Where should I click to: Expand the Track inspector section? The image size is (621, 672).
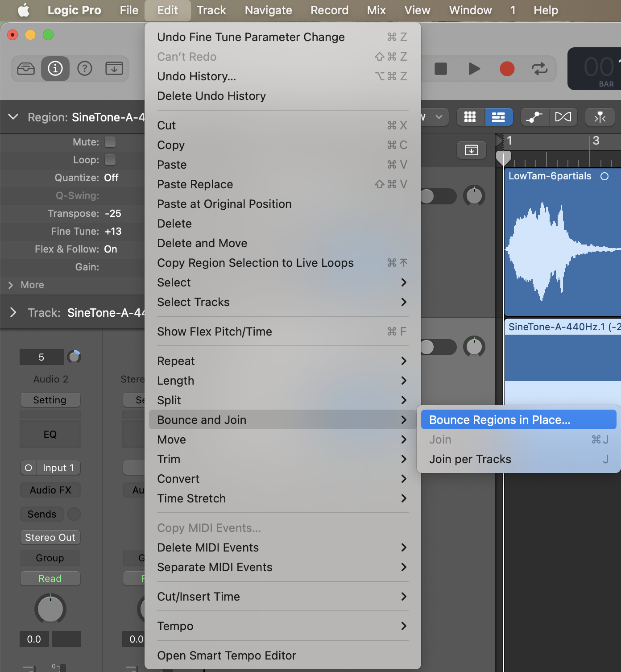(x=13, y=312)
